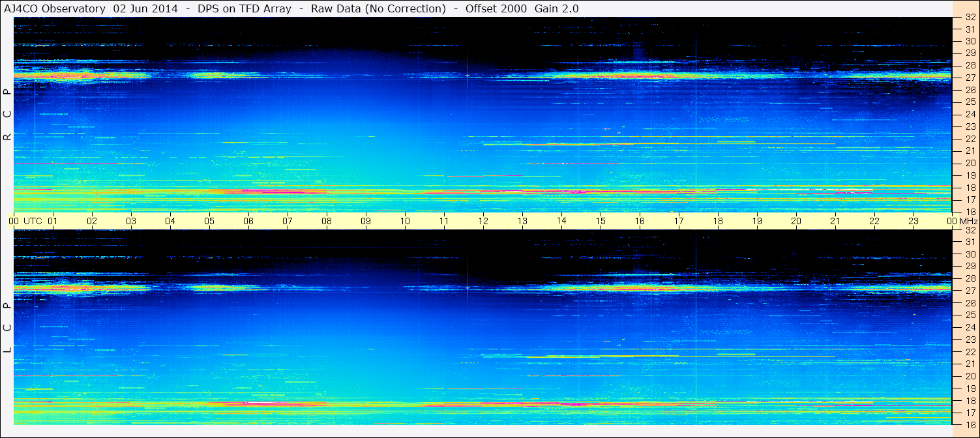Click 18 MHz tick on lower LCP scale
980x438 pixels.
pyautogui.click(x=970, y=401)
